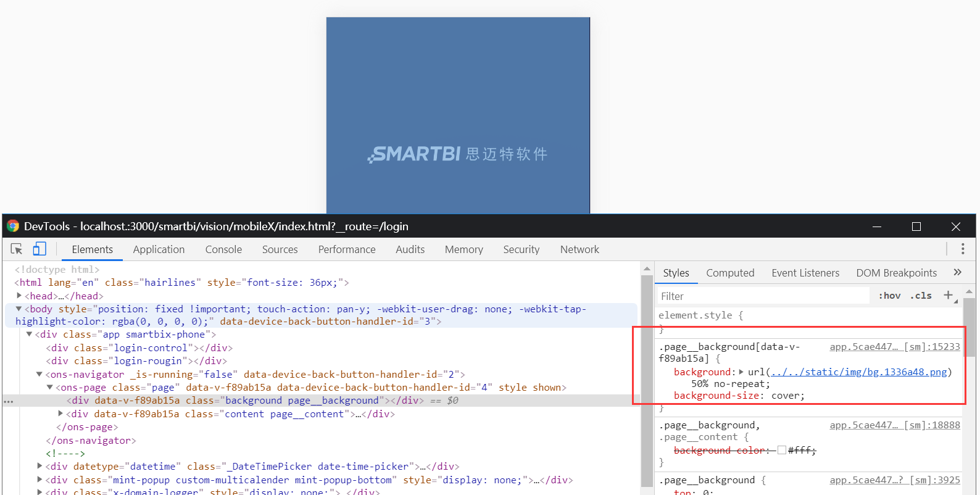This screenshot has width=980, height=495.
Task: Collapse the ons-page node
Action: 50,388
